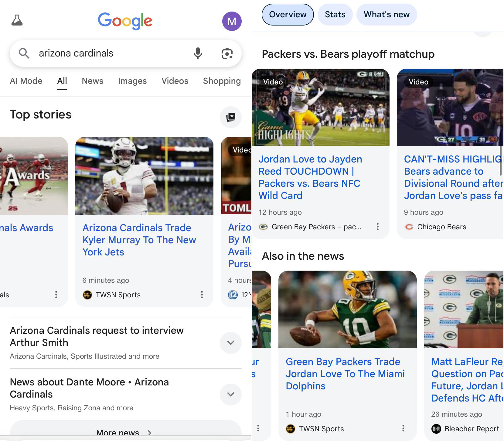Open options menu on Jordan Love touchdown video
Viewport: 504px width, 441px height.
[x=378, y=227]
